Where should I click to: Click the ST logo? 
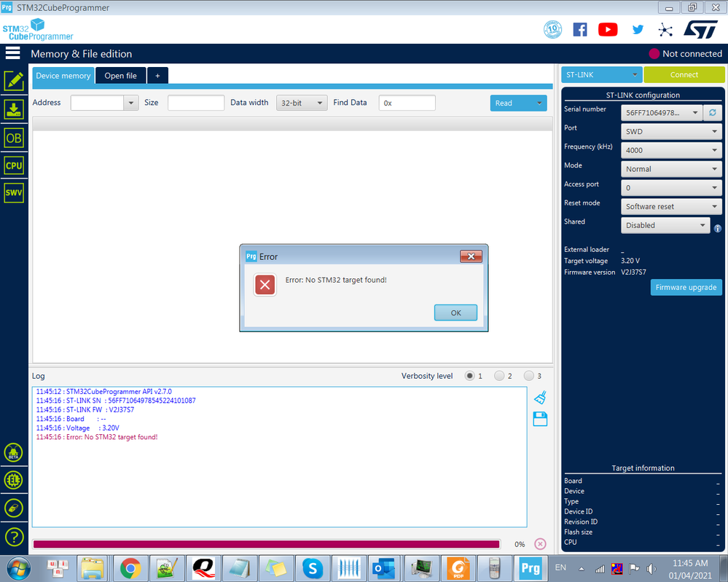(701, 29)
